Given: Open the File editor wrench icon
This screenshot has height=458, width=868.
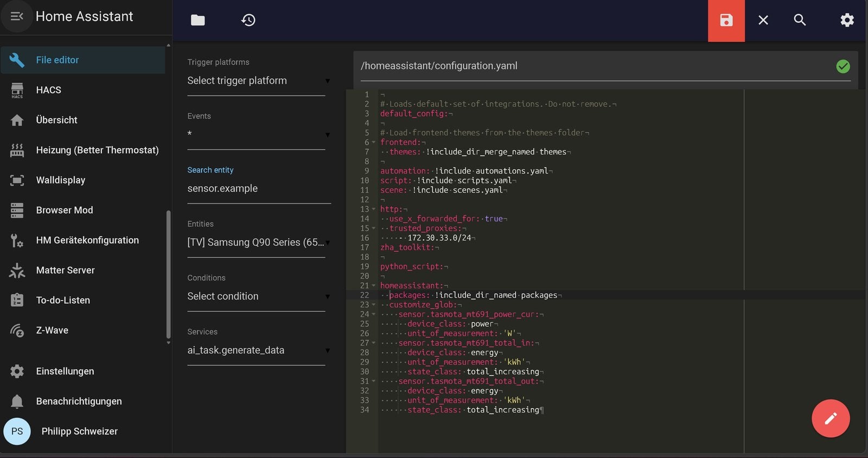Looking at the screenshot, I should coord(17,60).
